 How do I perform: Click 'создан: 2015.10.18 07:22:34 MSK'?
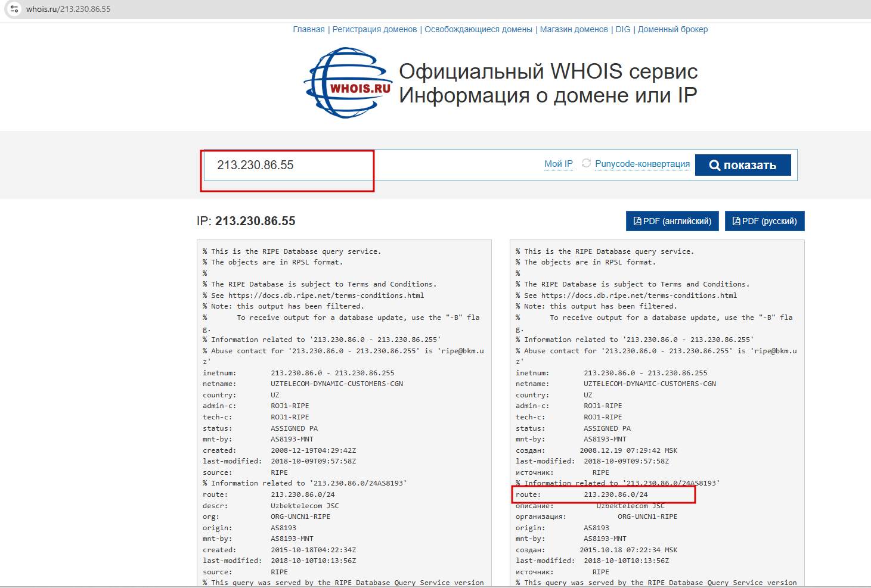click(596, 550)
